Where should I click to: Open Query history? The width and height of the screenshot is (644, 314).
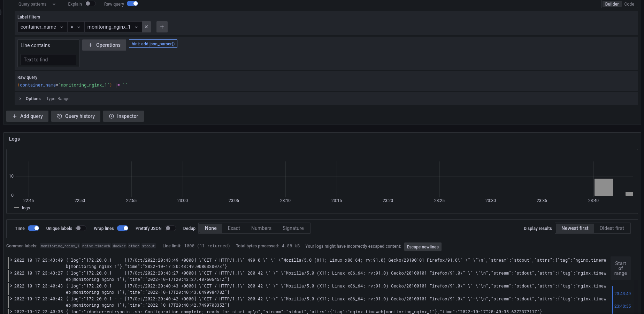click(x=76, y=116)
